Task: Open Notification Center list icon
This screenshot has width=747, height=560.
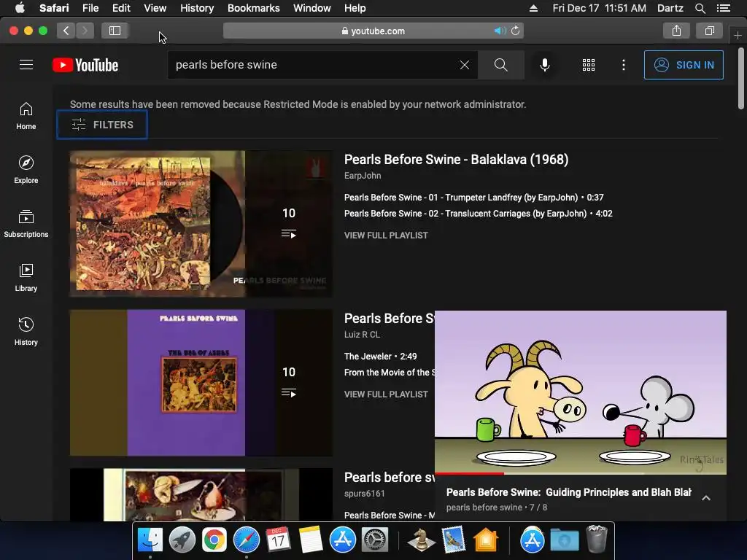Action: point(724,8)
